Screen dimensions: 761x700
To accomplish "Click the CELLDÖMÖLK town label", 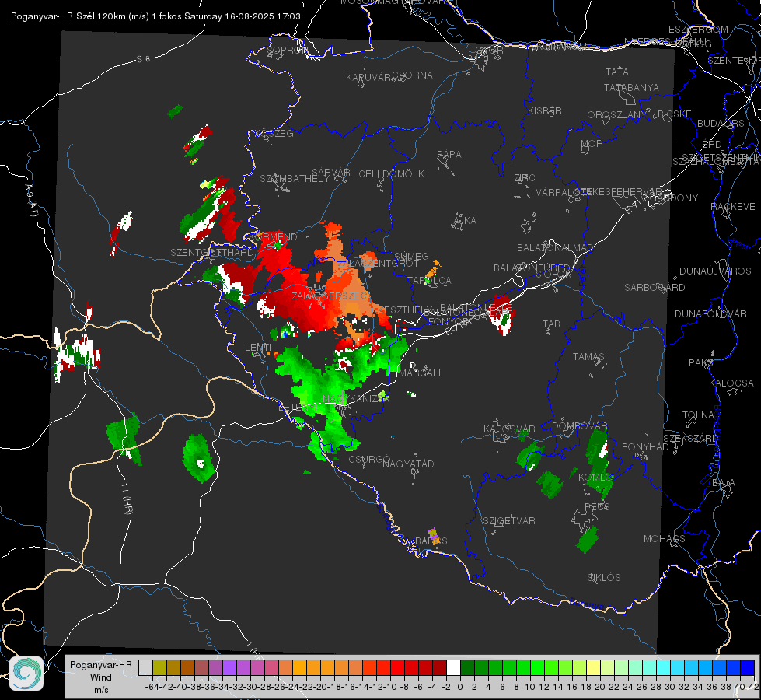I will click(x=391, y=174).
